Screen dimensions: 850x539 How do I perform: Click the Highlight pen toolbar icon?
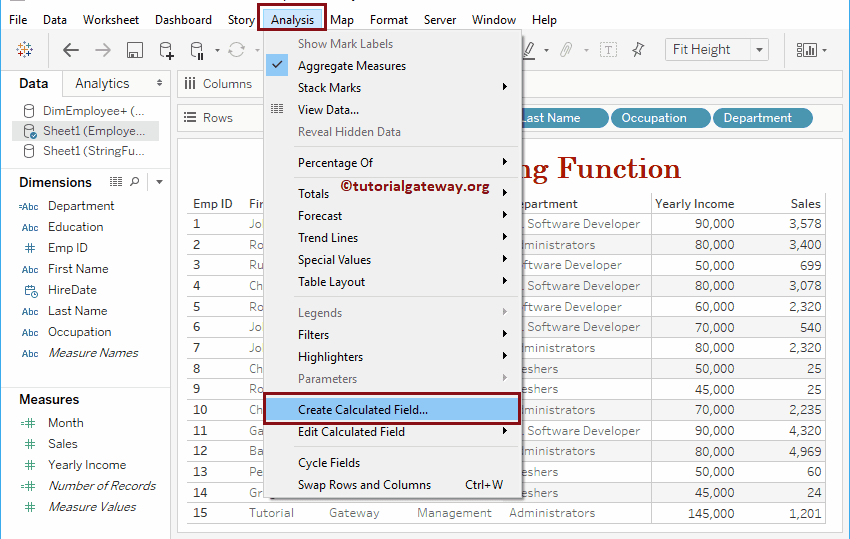[x=529, y=50]
